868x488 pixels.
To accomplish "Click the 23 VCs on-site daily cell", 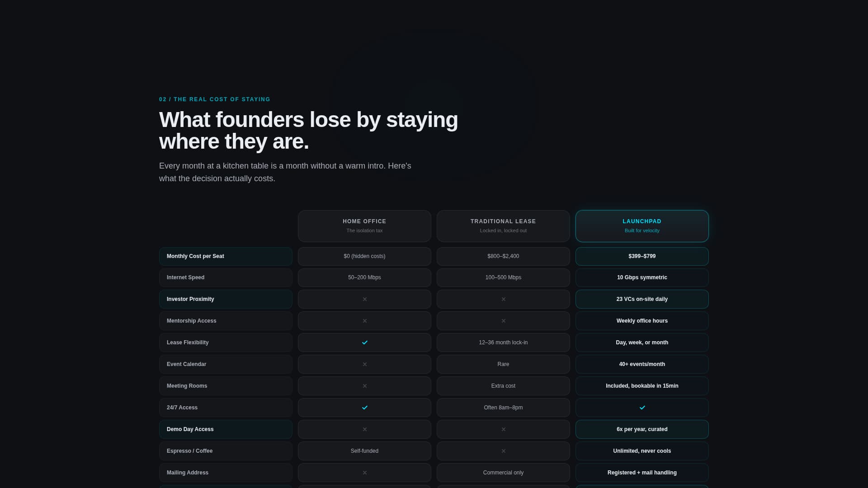I will 642,299.
